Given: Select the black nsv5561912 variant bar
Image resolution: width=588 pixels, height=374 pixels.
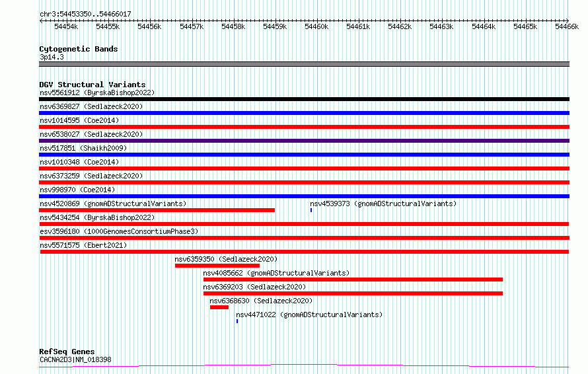Looking at the screenshot, I should pyautogui.click(x=304, y=99).
